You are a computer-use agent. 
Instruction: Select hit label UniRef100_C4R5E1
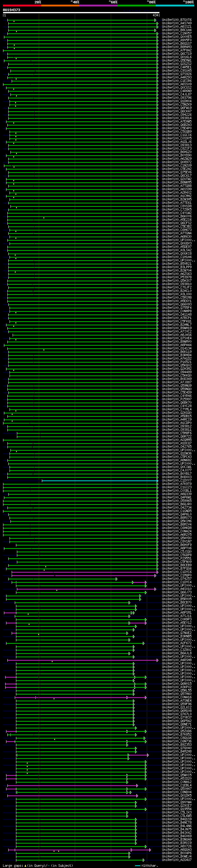pyautogui.click(x=177, y=67)
